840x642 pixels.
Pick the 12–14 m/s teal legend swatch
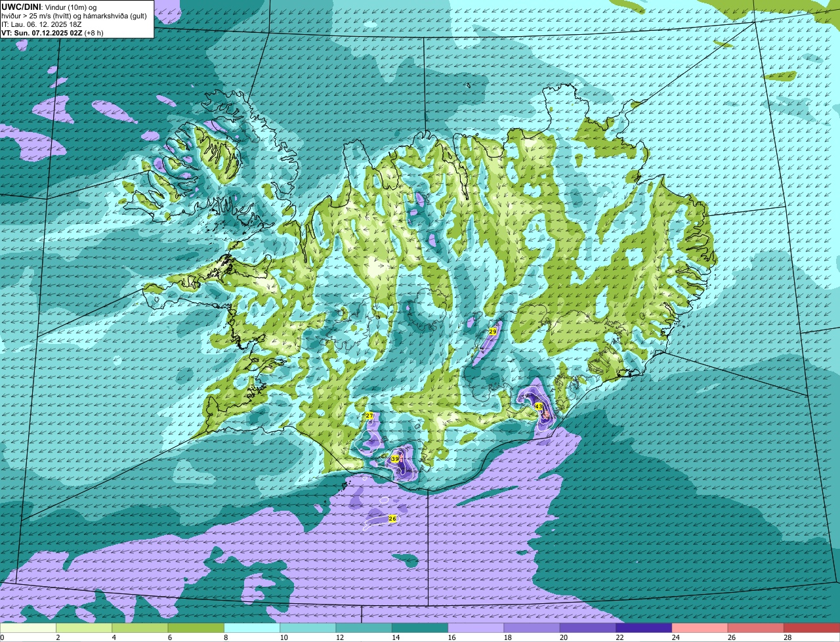[364, 628]
